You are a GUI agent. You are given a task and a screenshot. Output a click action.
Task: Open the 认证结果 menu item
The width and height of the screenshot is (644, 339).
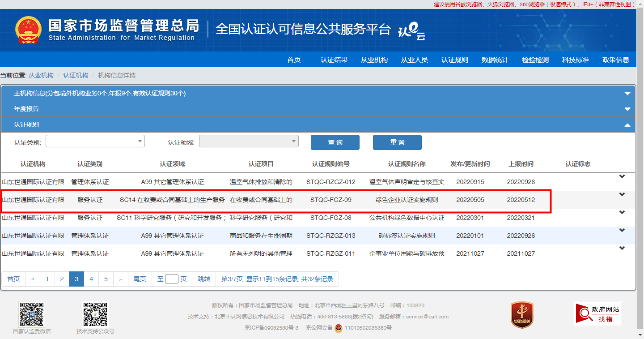coord(334,60)
